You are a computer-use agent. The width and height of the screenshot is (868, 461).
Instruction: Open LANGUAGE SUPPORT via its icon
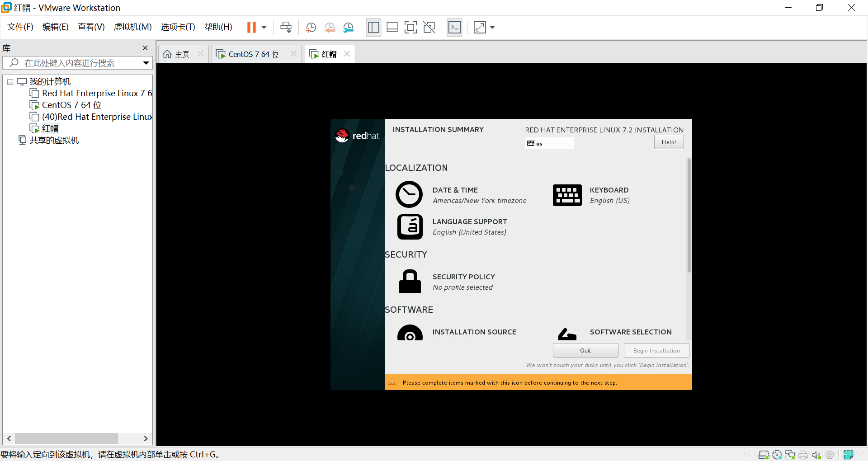point(410,226)
